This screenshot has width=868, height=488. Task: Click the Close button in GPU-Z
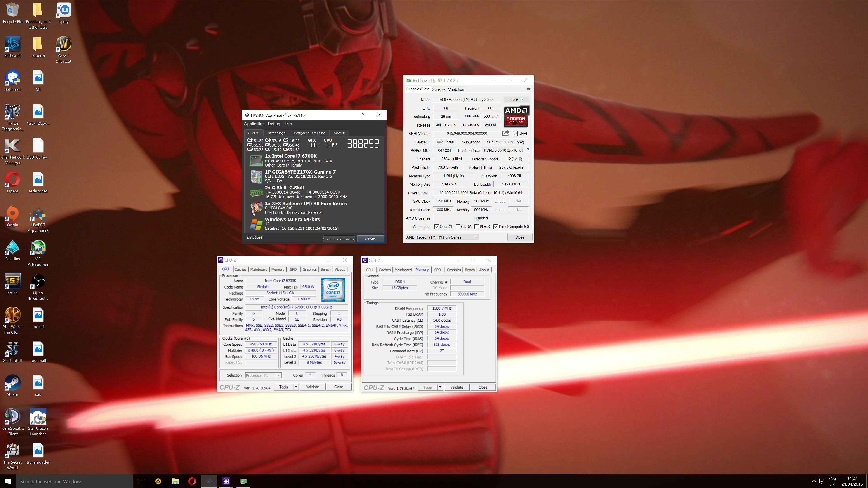(x=520, y=237)
